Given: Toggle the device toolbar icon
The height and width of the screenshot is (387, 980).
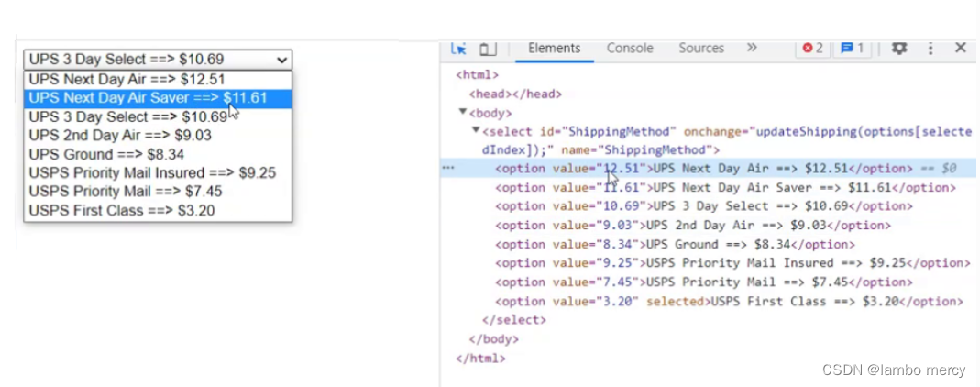Looking at the screenshot, I should tap(488, 48).
